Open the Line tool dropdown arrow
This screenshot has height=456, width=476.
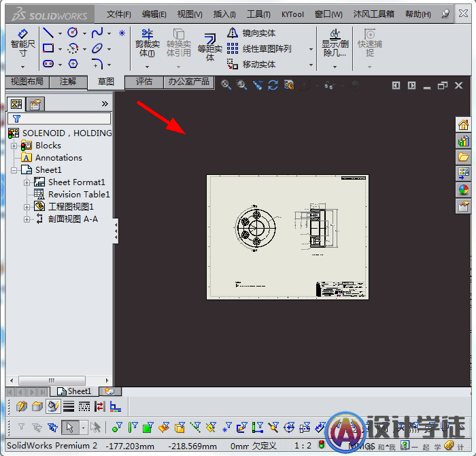60,33
